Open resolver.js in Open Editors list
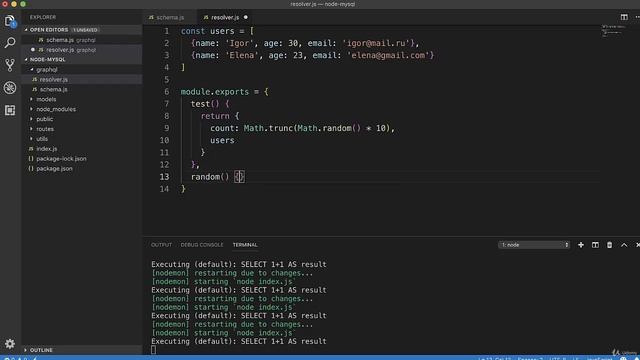Viewport: 640px width, 360px height. [60, 50]
